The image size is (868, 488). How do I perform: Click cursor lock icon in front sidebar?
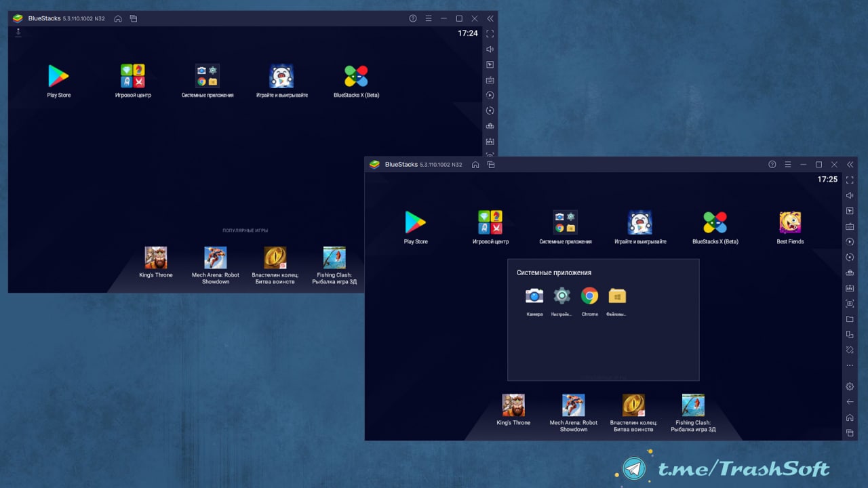[850, 211]
